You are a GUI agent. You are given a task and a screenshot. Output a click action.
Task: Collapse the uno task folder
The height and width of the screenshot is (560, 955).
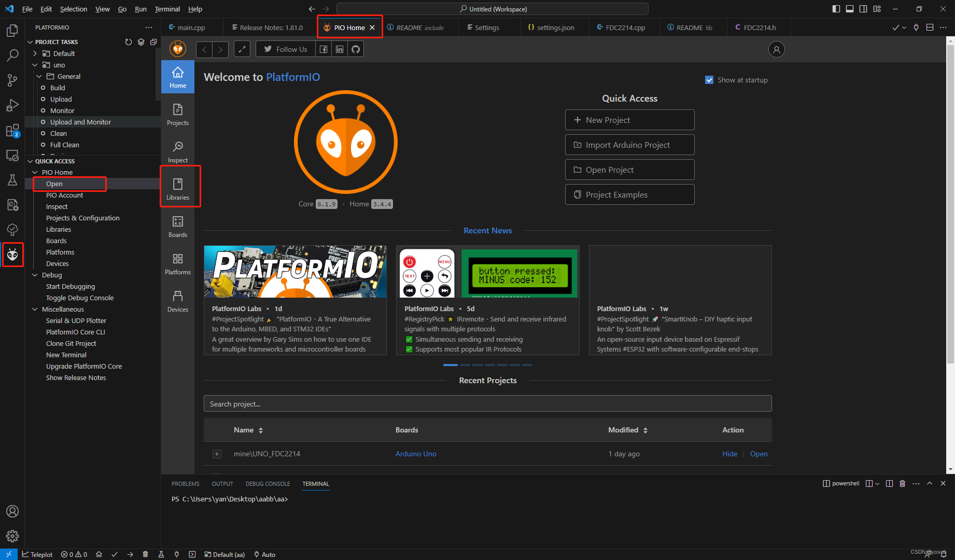(x=35, y=65)
